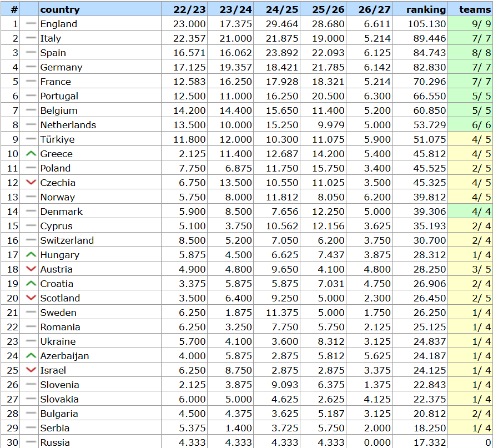
Task: Open the England country entry
Action: click(59, 24)
